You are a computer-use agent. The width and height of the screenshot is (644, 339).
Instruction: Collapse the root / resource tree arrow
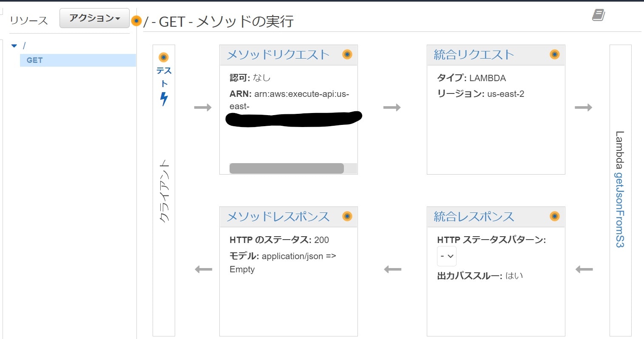click(14, 45)
